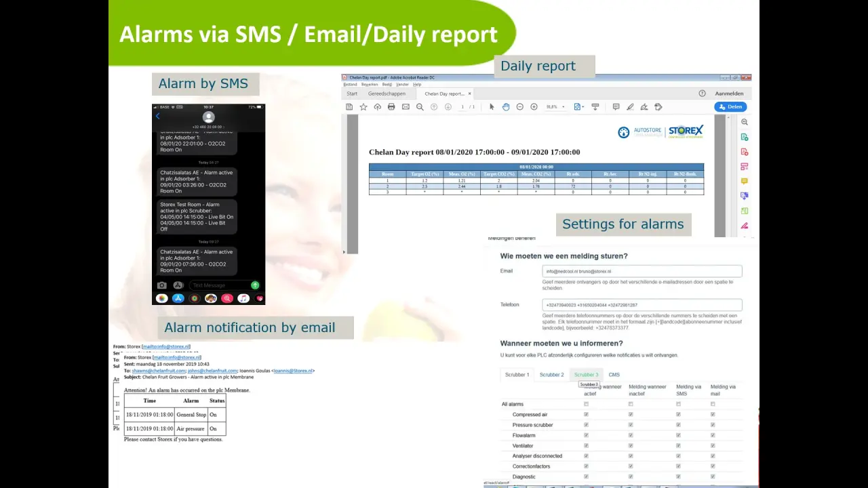
Task: Switch to the Scrubber 2 tab
Action: coord(551,375)
